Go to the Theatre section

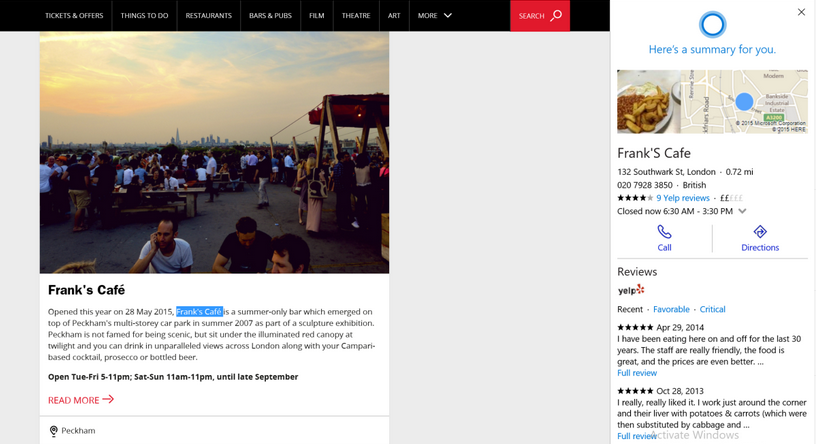(356, 16)
